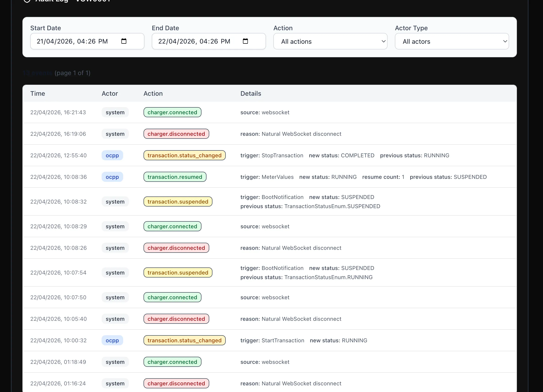543x392 pixels.
Task: Select charger.disconnected badge at 10:05:40
Action: tap(176, 319)
